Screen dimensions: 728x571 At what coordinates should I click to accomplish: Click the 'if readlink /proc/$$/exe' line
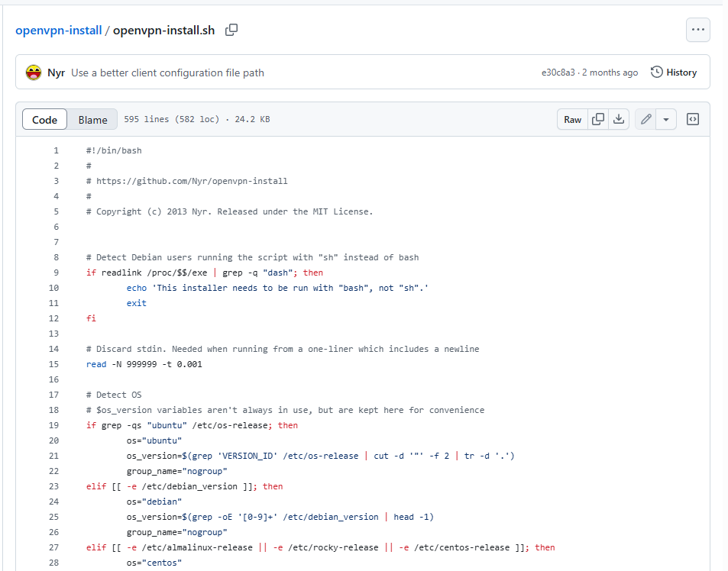[x=204, y=273]
